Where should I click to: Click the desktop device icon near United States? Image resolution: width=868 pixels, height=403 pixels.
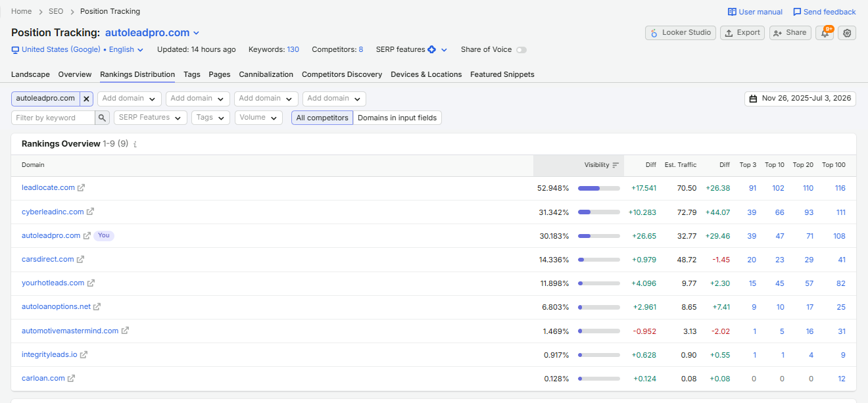click(15, 49)
